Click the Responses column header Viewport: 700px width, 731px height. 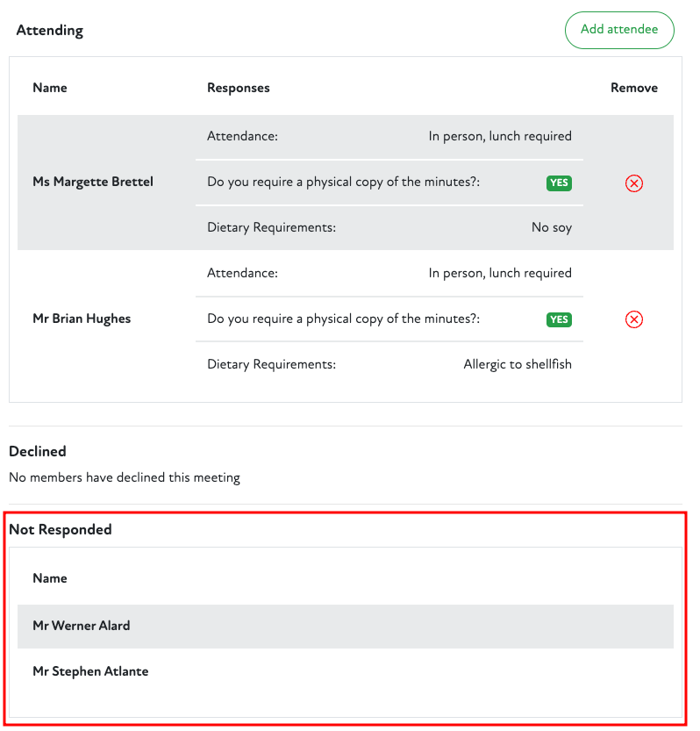(239, 88)
